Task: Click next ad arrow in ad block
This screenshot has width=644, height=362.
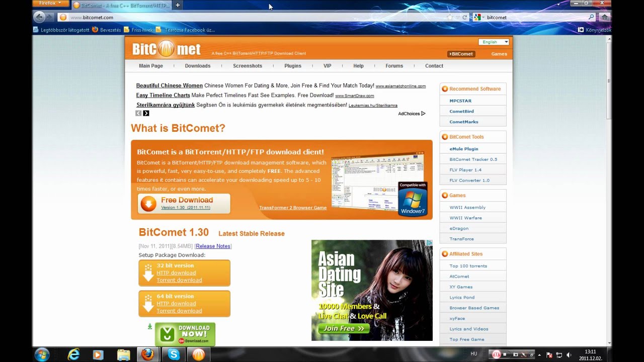Action: coord(146,113)
